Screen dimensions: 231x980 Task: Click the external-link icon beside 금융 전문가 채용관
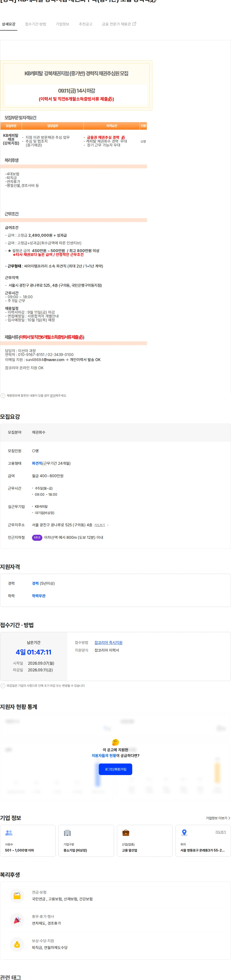[x=134, y=24]
